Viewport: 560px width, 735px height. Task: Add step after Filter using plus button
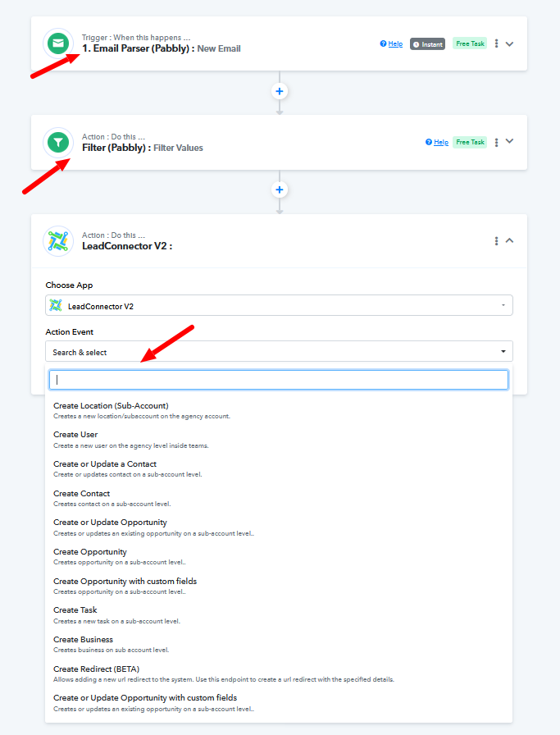click(x=280, y=189)
